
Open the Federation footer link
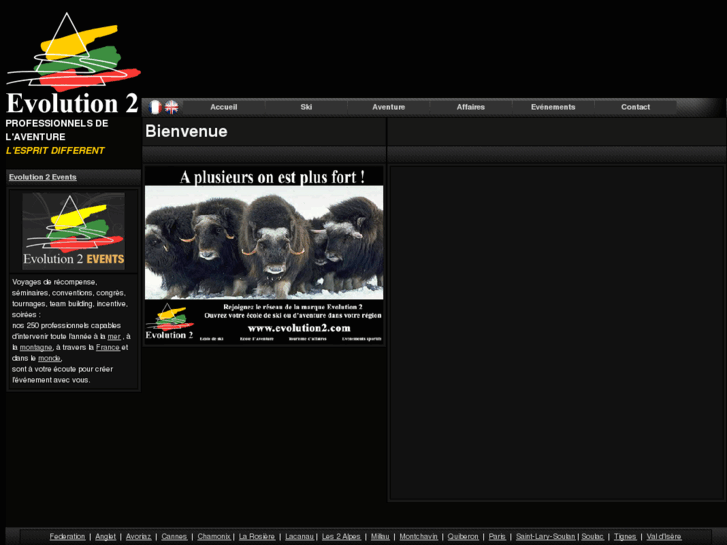coord(67,537)
